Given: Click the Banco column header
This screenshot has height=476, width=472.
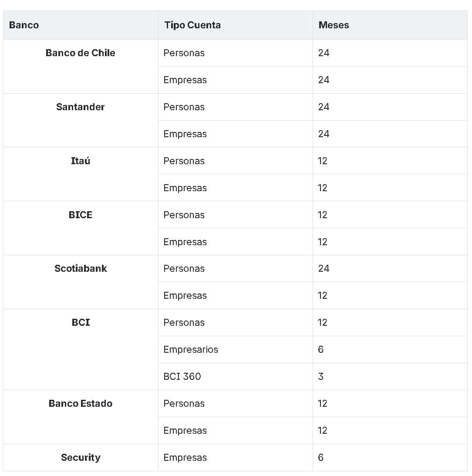Looking at the screenshot, I should click(x=24, y=25).
